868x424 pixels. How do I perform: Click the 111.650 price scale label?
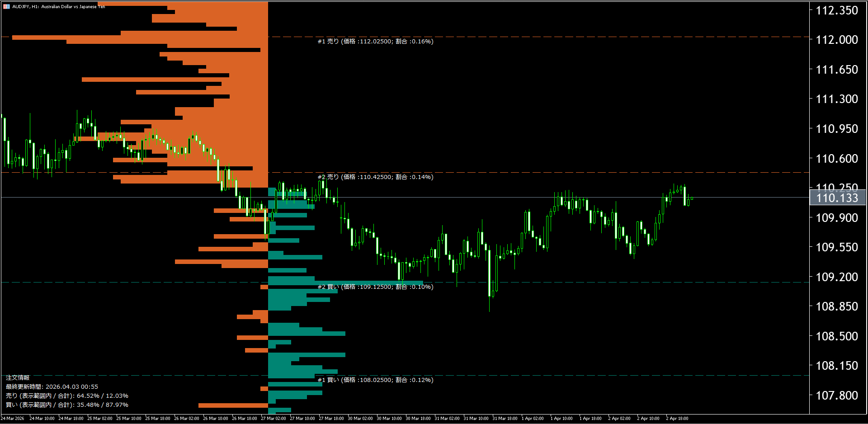point(837,70)
